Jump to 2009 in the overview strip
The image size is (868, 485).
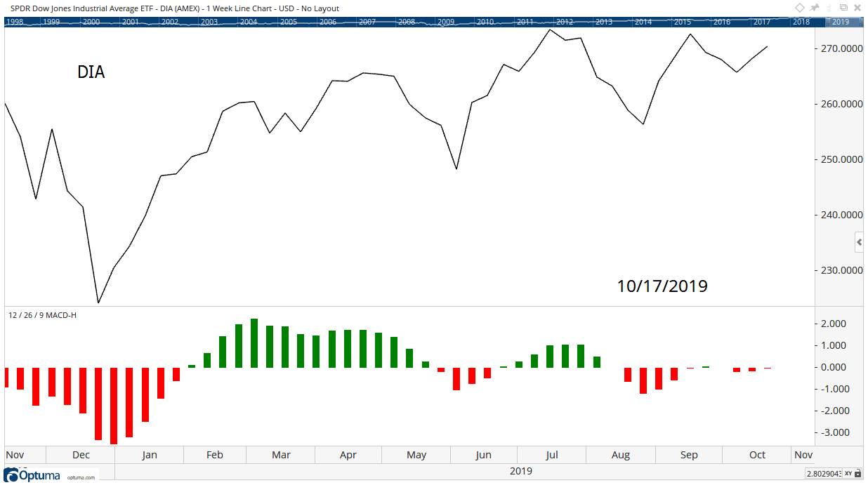[446, 22]
